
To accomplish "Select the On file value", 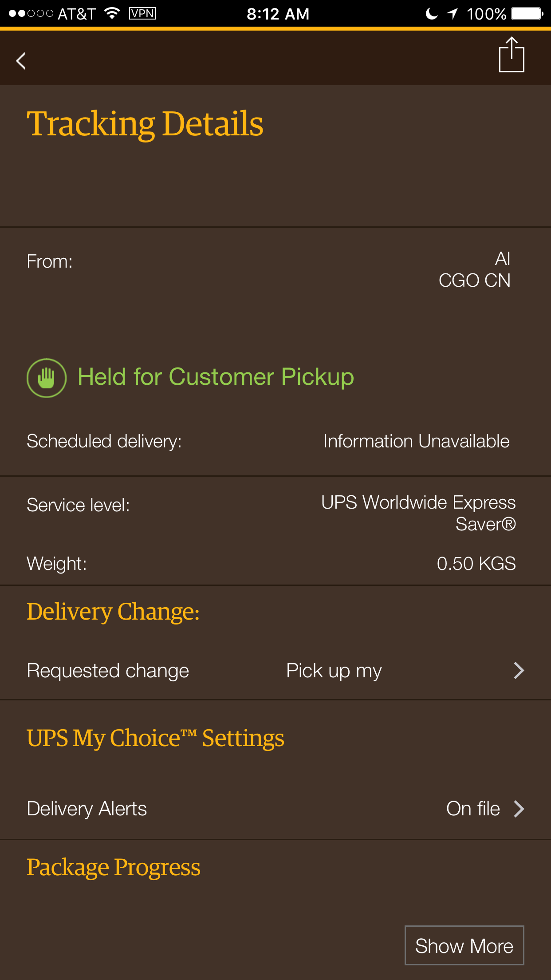I will coord(473,809).
